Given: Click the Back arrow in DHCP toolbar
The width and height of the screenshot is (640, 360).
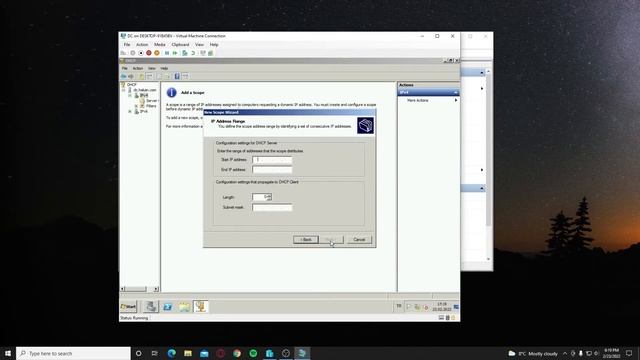Looking at the screenshot, I should pyautogui.click(x=123, y=76).
